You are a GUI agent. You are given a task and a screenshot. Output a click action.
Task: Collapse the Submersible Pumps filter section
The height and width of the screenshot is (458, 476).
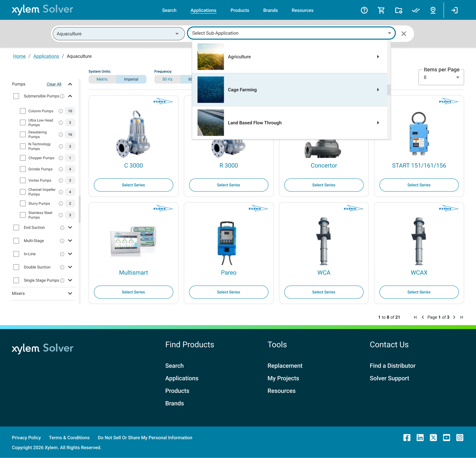(x=70, y=96)
